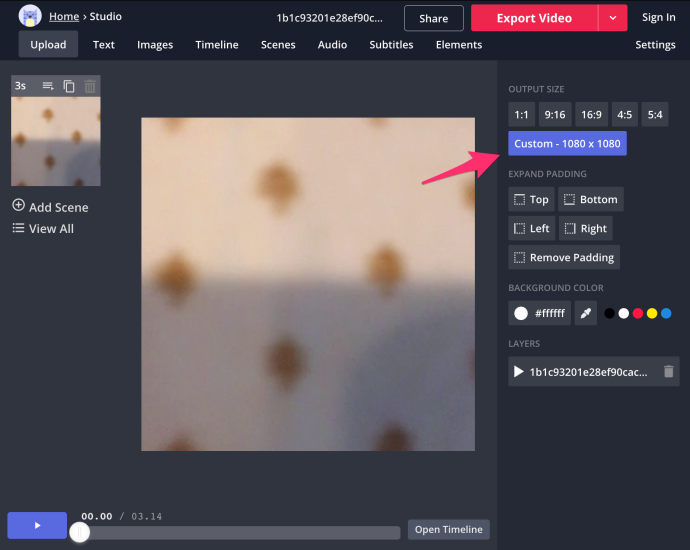690x550 pixels.
Task: Open the Audio tab
Action: (332, 44)
